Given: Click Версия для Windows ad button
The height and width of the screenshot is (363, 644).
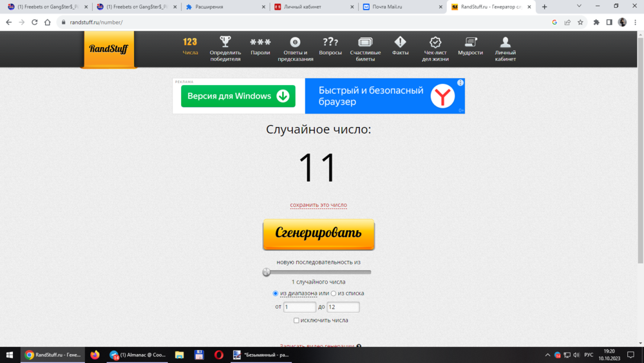Looking at the screenshot, I should (x=238, y=96).
